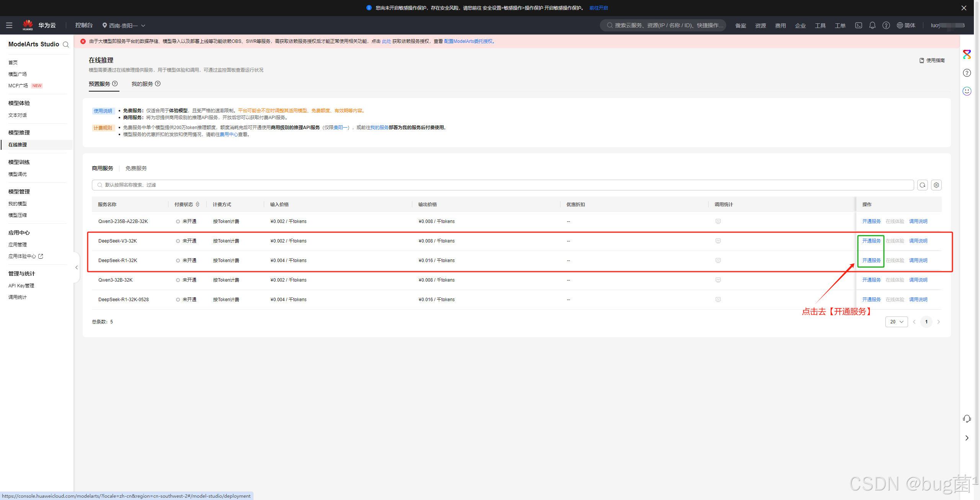Open 调用统计 in sidebar
The height and width of the screenshot is (500, 980).
click(18, 297)
